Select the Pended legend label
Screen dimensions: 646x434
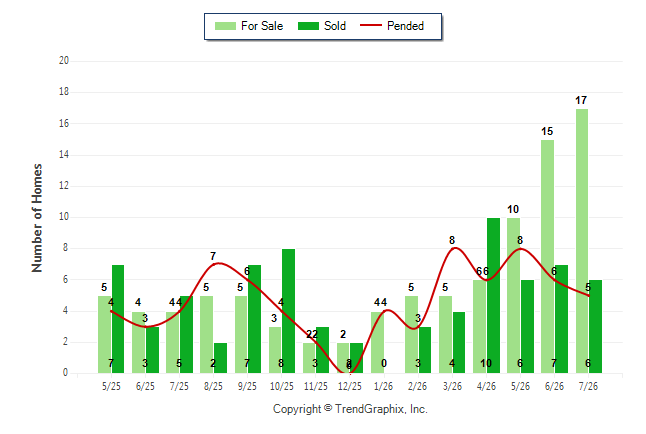point(405,26)
